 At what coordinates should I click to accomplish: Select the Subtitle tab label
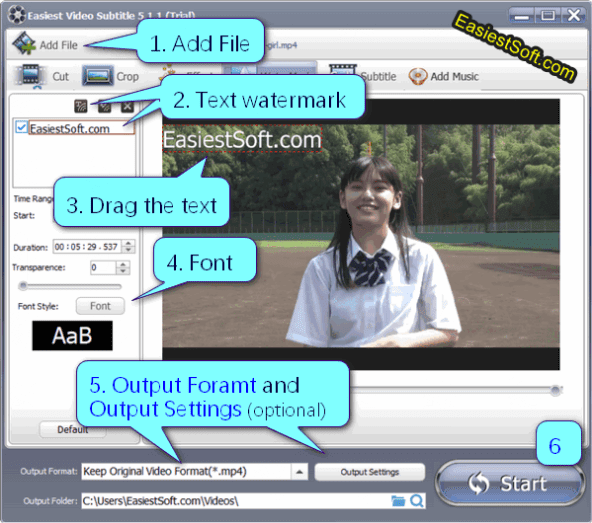(x=378, y=77)
